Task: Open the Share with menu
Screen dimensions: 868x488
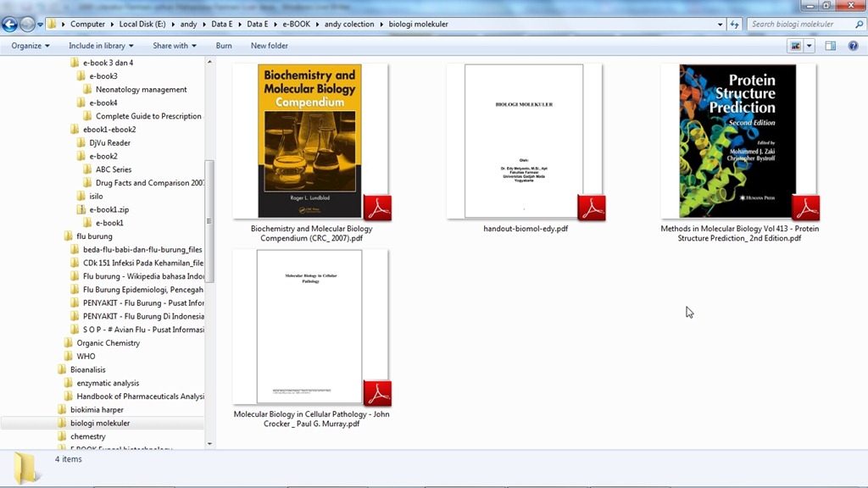Action: coord(175,46)
